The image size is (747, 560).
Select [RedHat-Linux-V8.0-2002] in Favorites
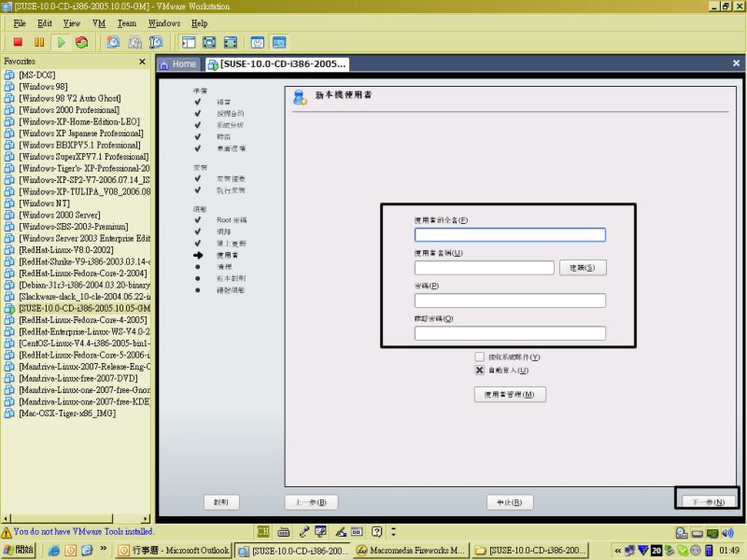click(x=65, y=250)
